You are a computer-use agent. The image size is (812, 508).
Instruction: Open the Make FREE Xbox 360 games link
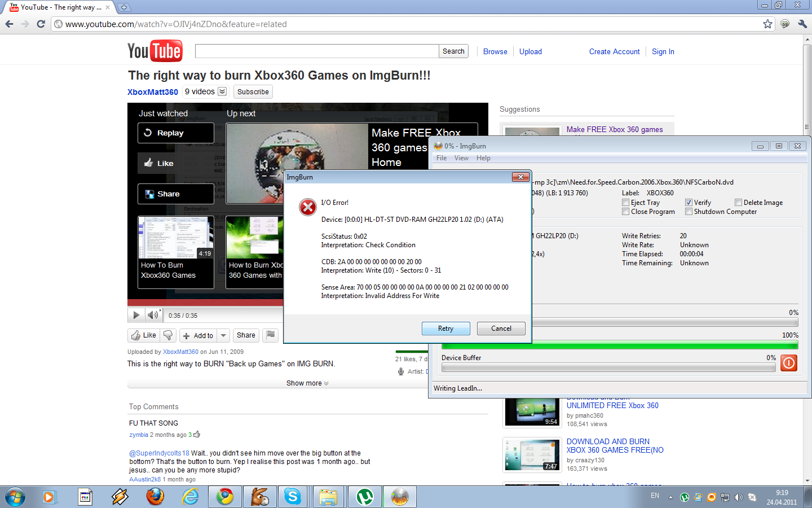click(615, 129)
